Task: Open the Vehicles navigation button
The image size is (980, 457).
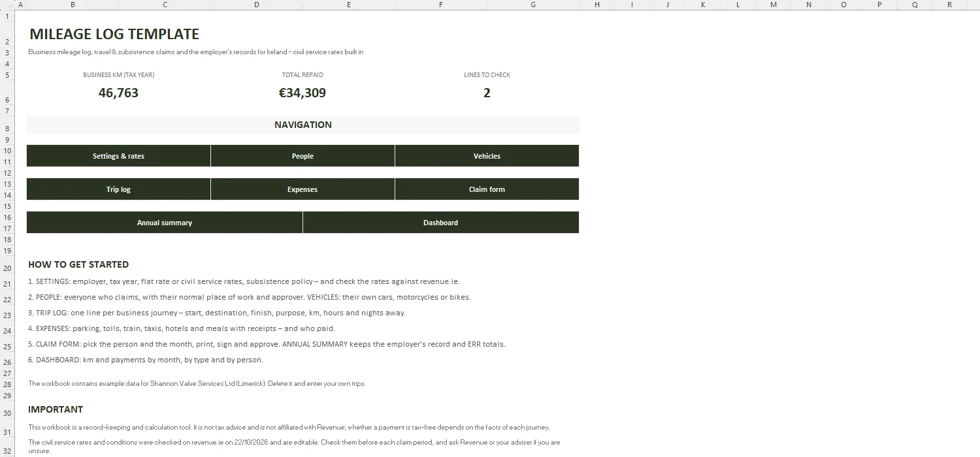Action: click(487, 156)
